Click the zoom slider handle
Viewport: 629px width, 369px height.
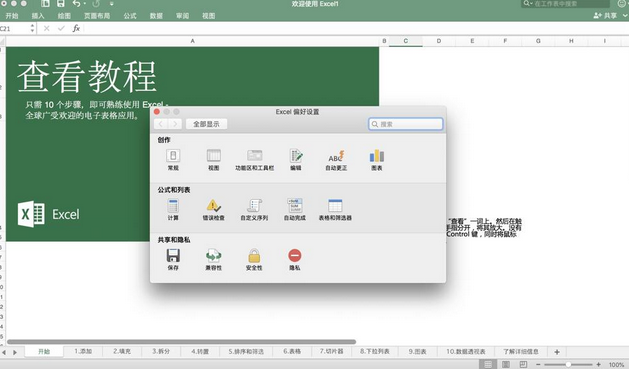coord(568,364)
